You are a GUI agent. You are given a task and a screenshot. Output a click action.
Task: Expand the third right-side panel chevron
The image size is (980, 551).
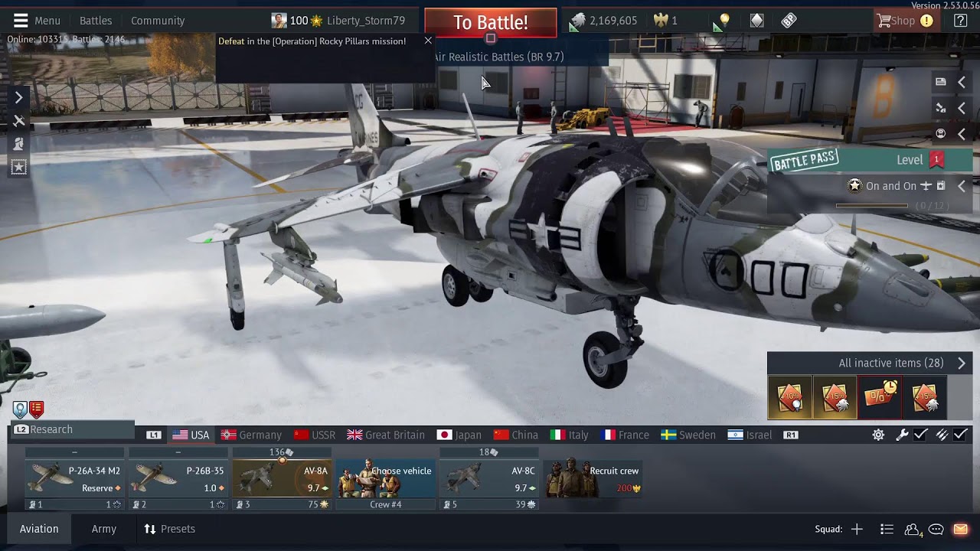[962, 134]
